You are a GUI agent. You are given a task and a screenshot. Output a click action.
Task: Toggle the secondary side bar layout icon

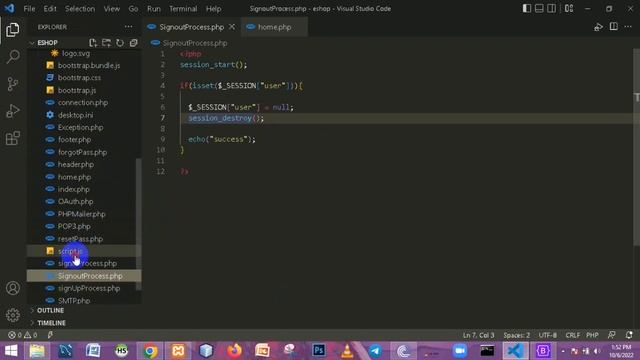coord(551,9)
